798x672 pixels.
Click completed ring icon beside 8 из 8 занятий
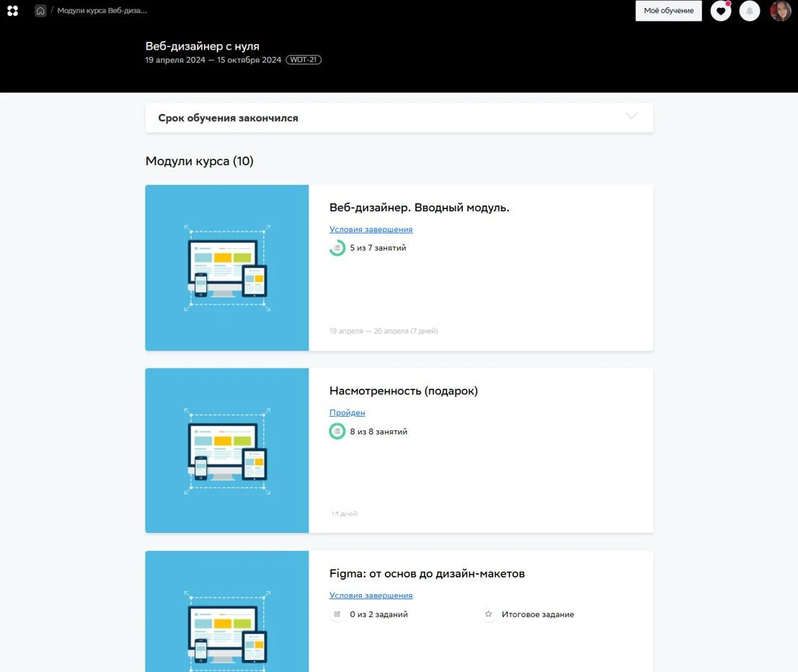(337, 431)
